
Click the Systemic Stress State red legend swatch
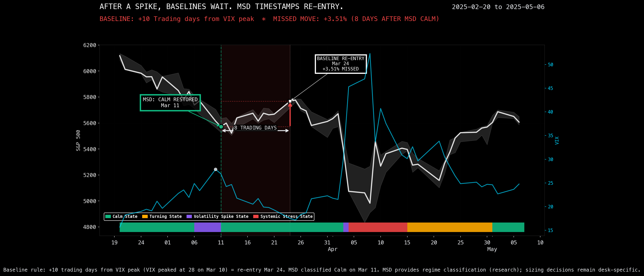click(256, 216)
